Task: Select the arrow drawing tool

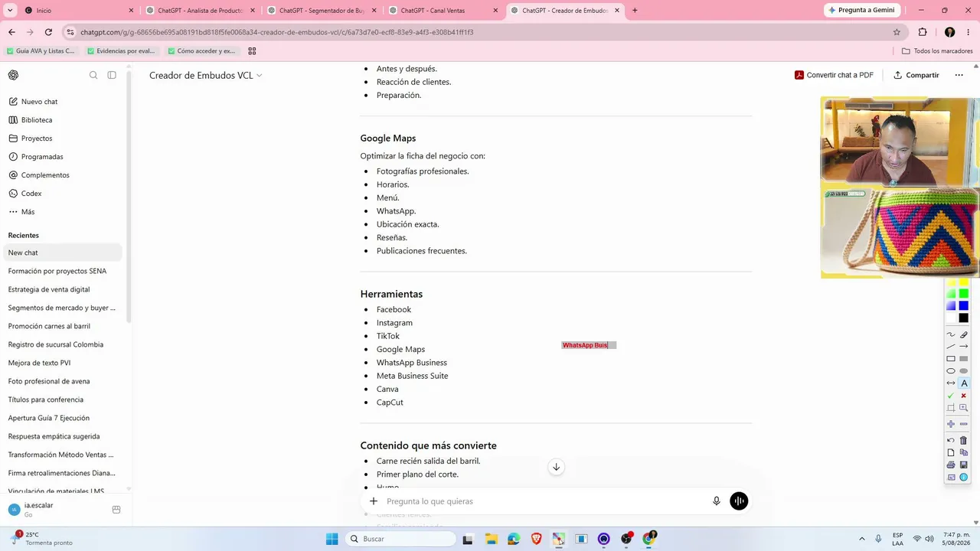Action: coord(964,347)
